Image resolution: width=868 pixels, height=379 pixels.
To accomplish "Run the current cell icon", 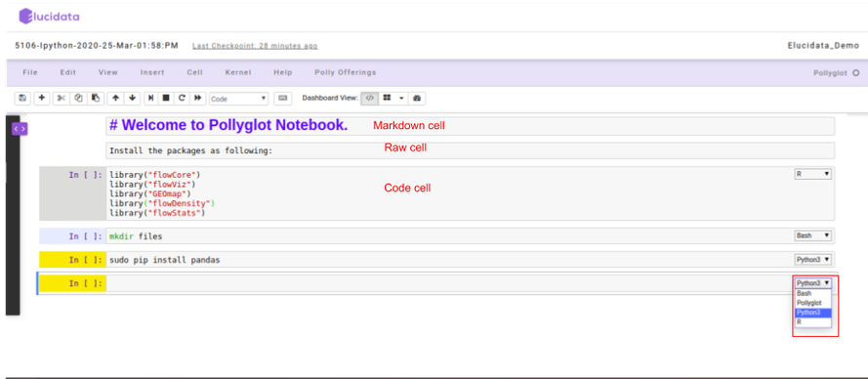I will point(150,98).
